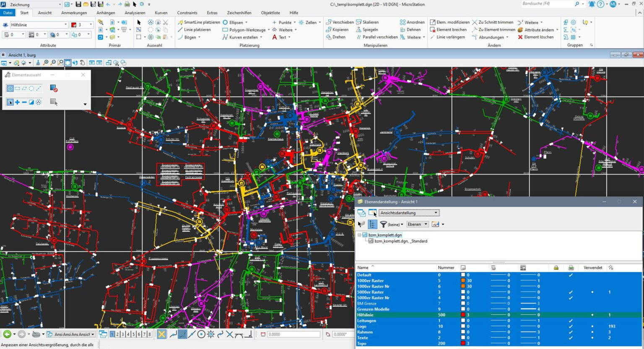This screenshot has height=349, width=644.
Task: Click the zoom in magnifier icon
Action: pos(46,63)
